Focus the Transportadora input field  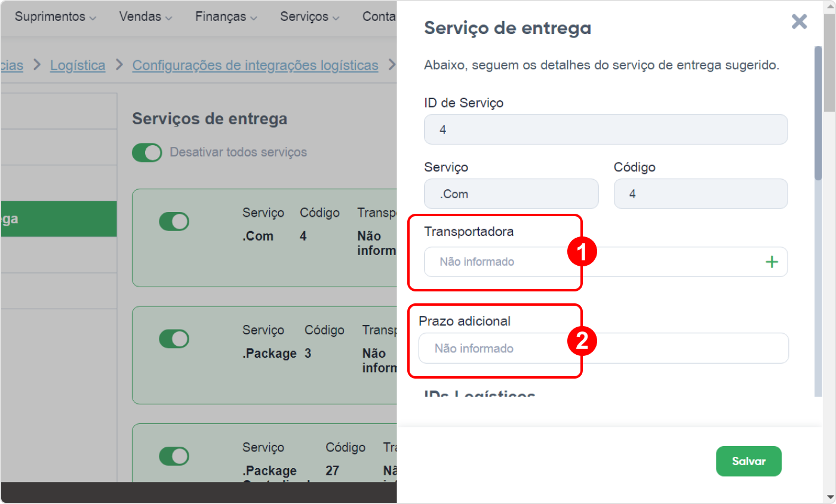[606, 262]
